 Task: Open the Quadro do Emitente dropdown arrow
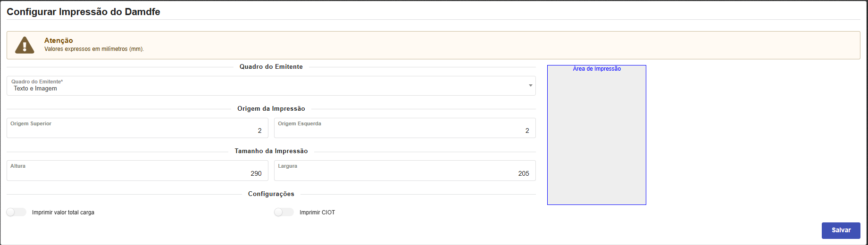pyautogui.click(x=530, y=86)
